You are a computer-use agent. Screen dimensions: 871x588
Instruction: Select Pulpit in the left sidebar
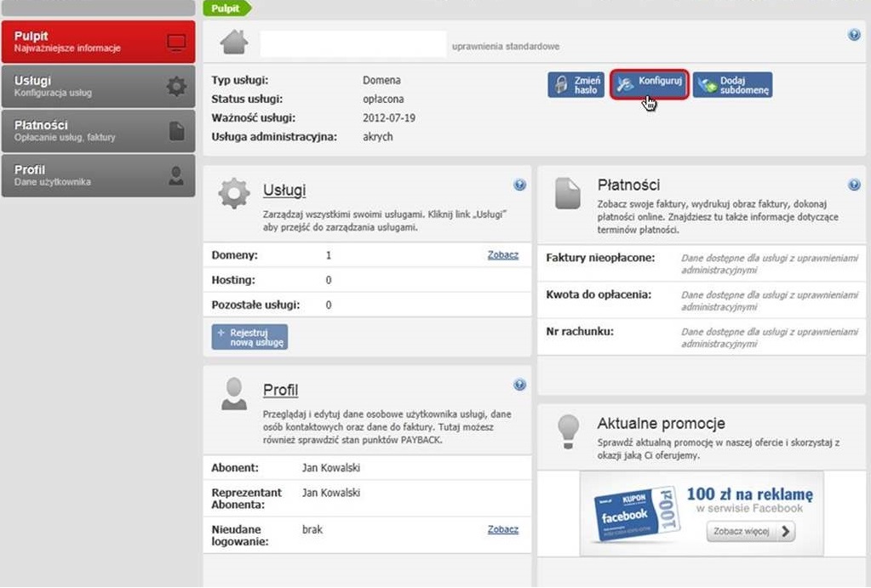pyautogui.click(x=98, y=42)
